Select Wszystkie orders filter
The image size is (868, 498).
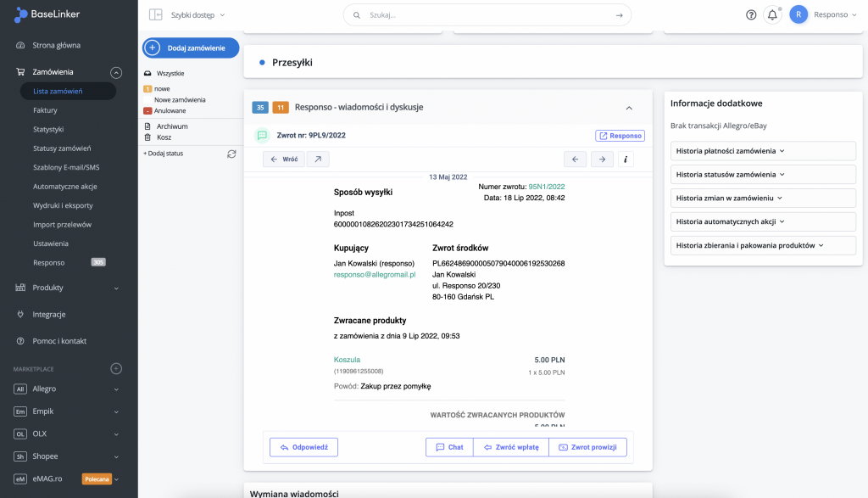tap(170, 73)
